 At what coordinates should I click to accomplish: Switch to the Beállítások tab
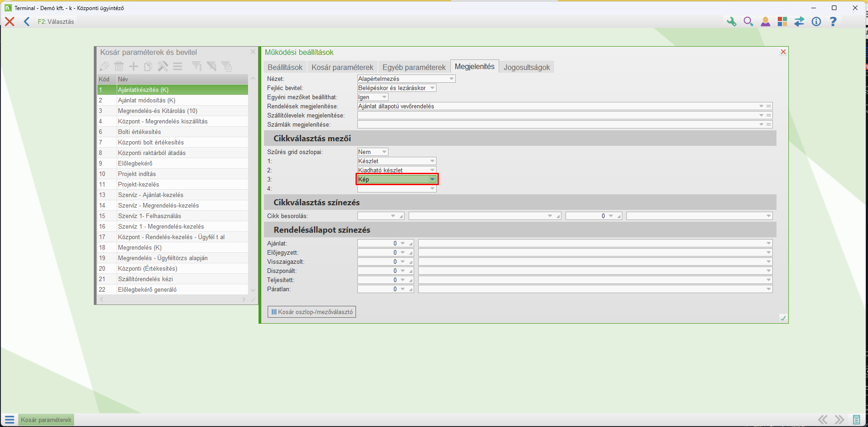click(285, 67)
